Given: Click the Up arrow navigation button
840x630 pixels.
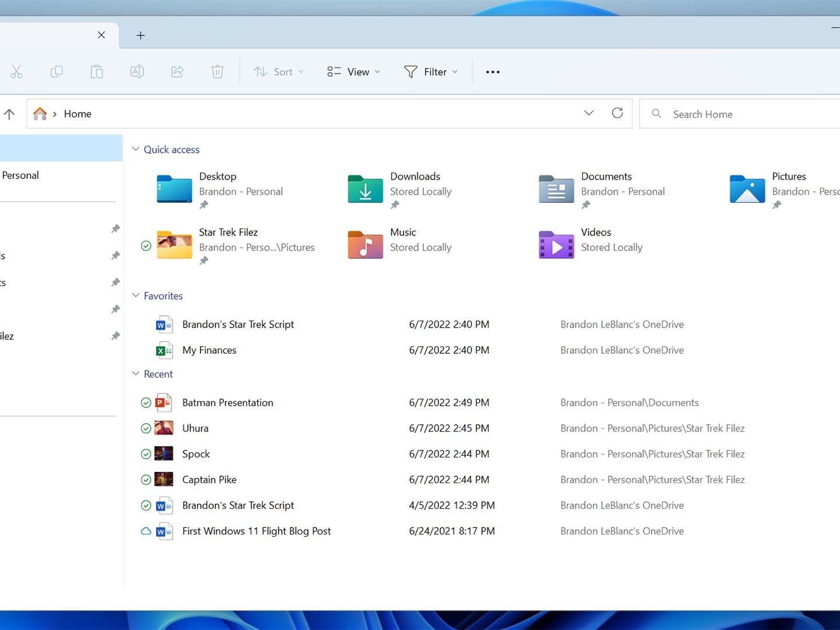Looking at the screenshot, I should tap(9, 114).
